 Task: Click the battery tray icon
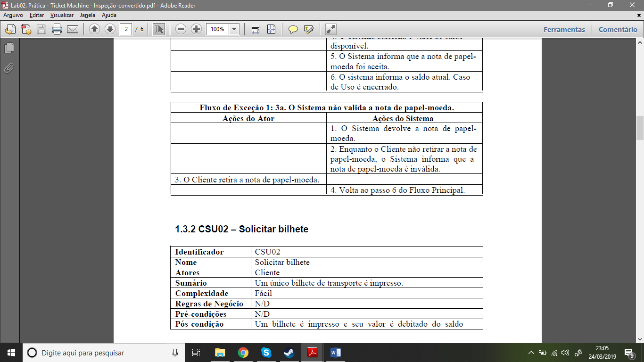(543, 353)
